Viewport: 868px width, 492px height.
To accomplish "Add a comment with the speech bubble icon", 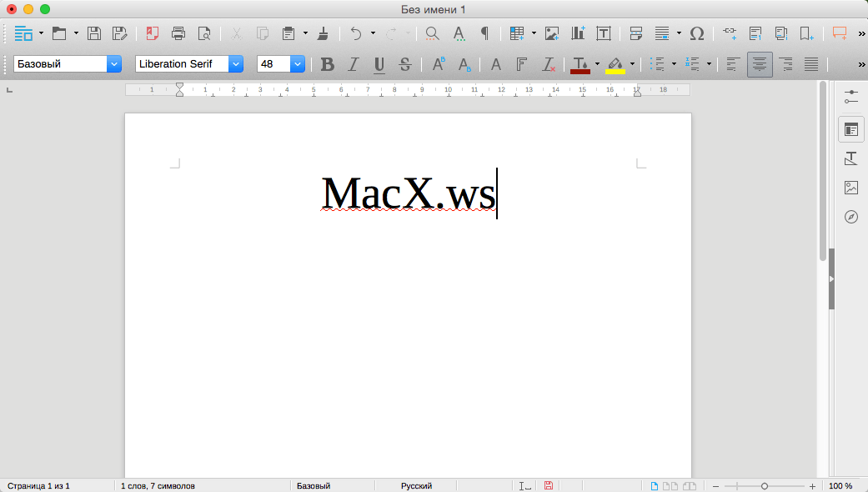I will (x=839, y=33).
